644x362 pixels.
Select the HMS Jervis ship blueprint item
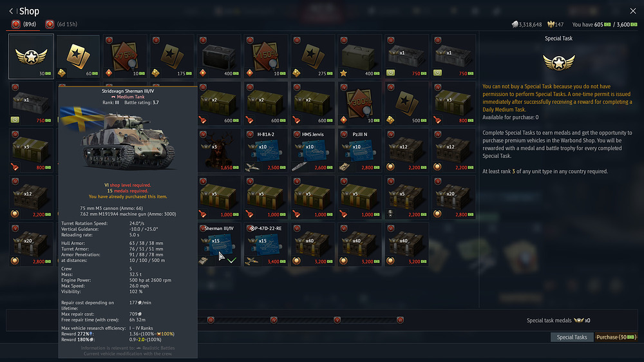[x=312, y=150]
